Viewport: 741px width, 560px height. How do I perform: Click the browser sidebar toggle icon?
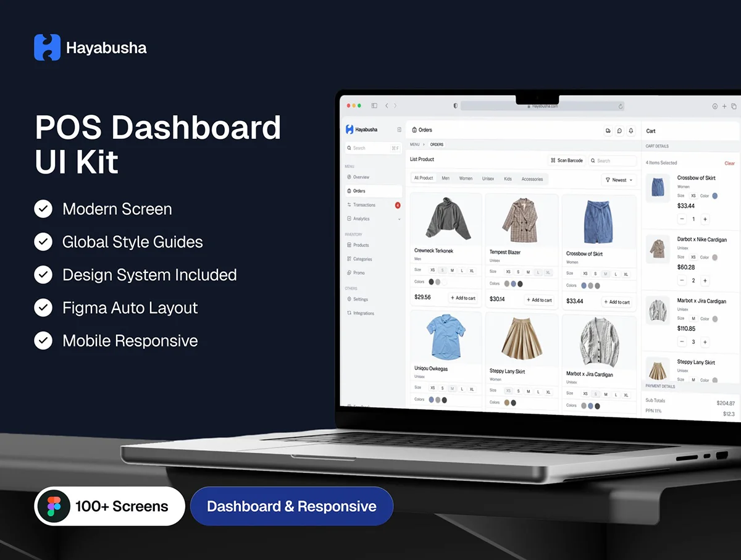[374, 106]
